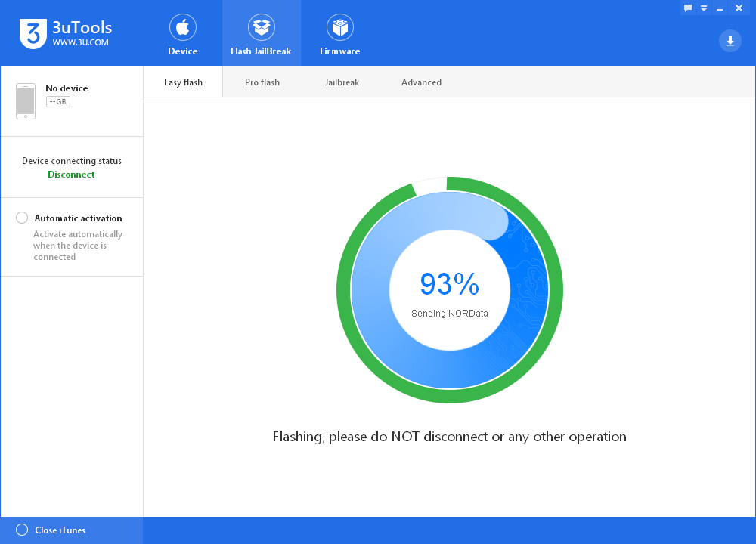This screenshot has height=544, width=756.
Task: Click the Disconnect status text
Action: click(71, 175)
